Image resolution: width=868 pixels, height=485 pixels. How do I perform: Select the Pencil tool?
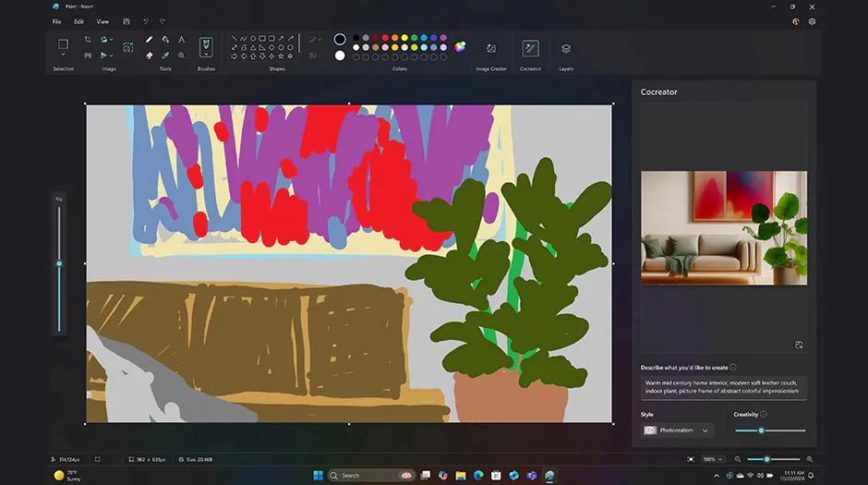point(150,40)
